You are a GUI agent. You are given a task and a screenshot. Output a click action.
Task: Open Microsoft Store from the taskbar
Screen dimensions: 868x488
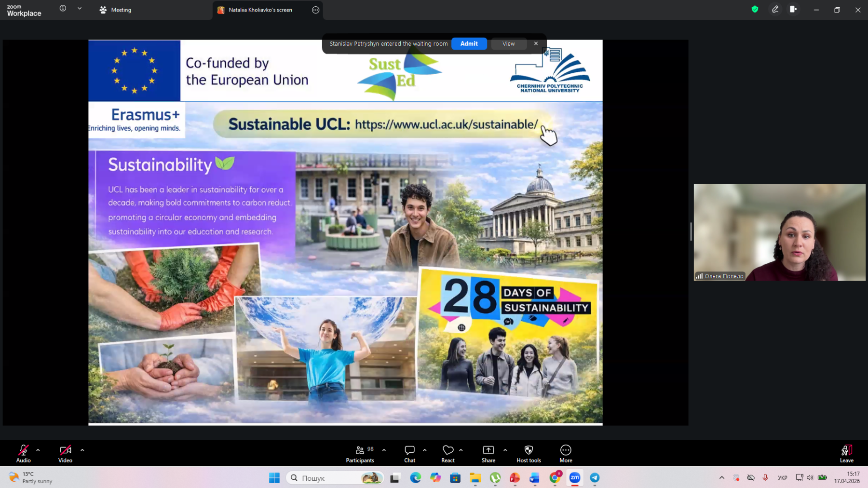(x=455, y=478)
